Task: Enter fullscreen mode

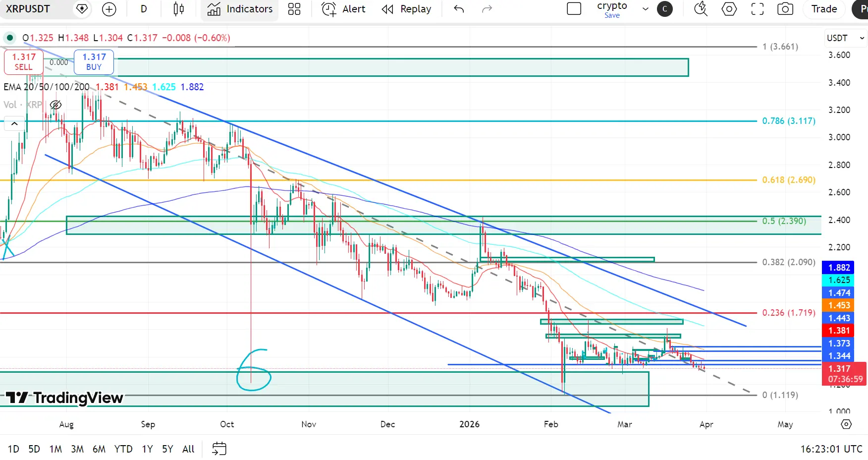Action: 758,9
